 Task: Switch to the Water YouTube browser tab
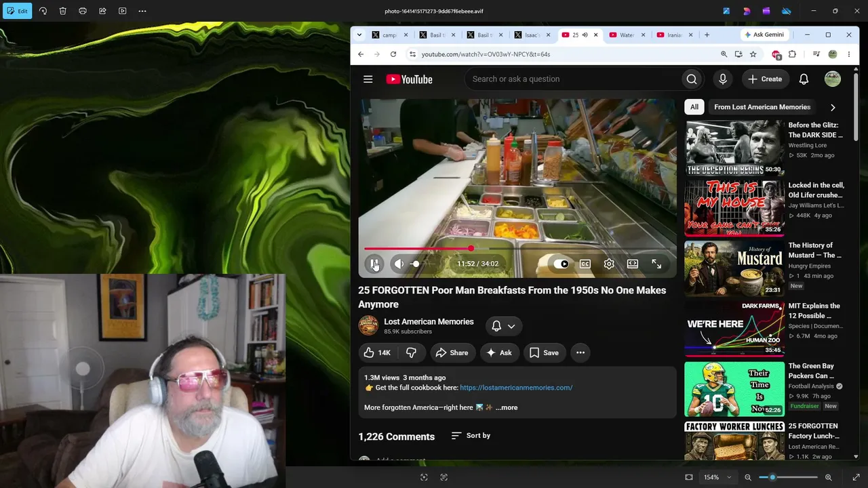(x=627, y=35)
